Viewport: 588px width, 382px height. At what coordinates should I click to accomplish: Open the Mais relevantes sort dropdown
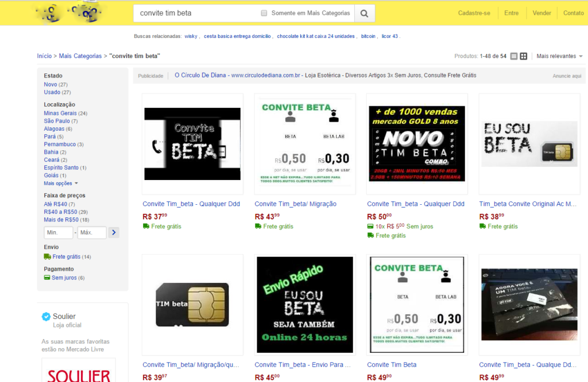(559, 56)
